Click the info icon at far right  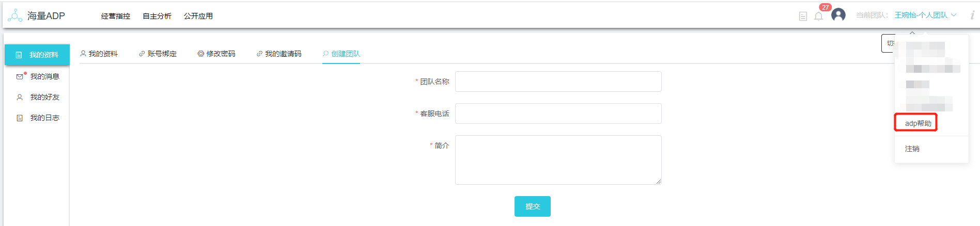pyautogui.click(x=972, y=15)
